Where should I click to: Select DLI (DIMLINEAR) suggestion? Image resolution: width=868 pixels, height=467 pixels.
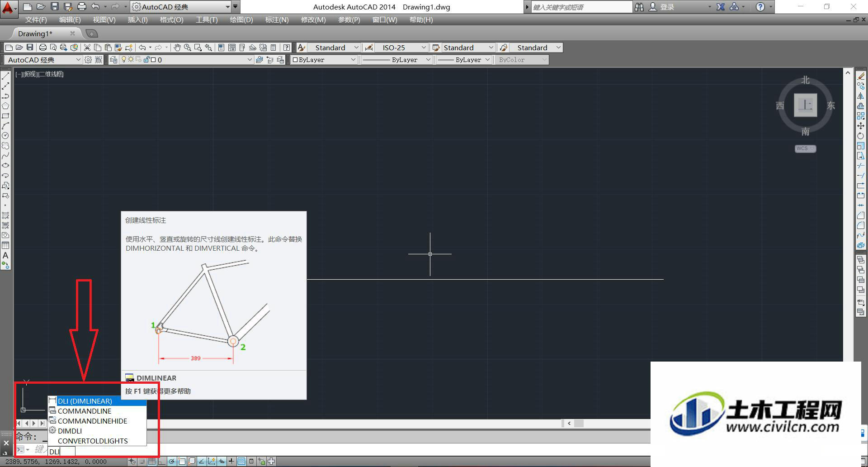pos(97,401)
